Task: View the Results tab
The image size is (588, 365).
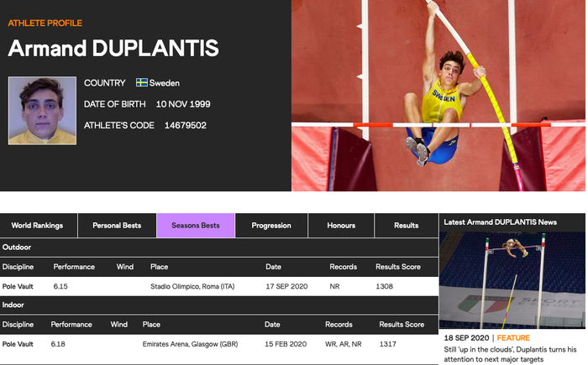Action: tap(407, 226)
